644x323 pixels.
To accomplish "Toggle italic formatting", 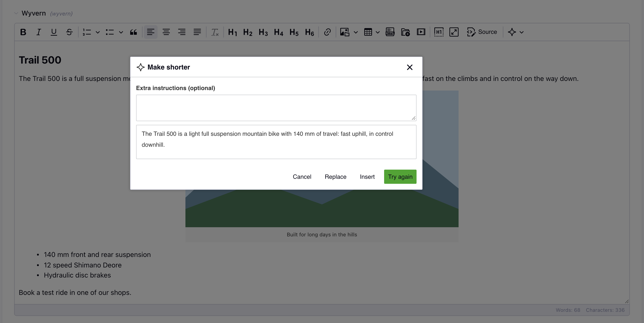I will point(39,32).
